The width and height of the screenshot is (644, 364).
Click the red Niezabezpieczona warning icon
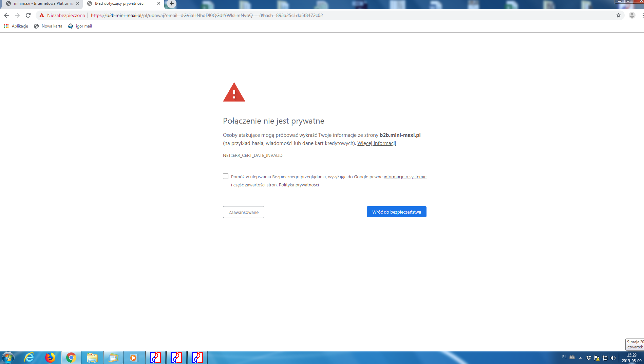point(42,15)
